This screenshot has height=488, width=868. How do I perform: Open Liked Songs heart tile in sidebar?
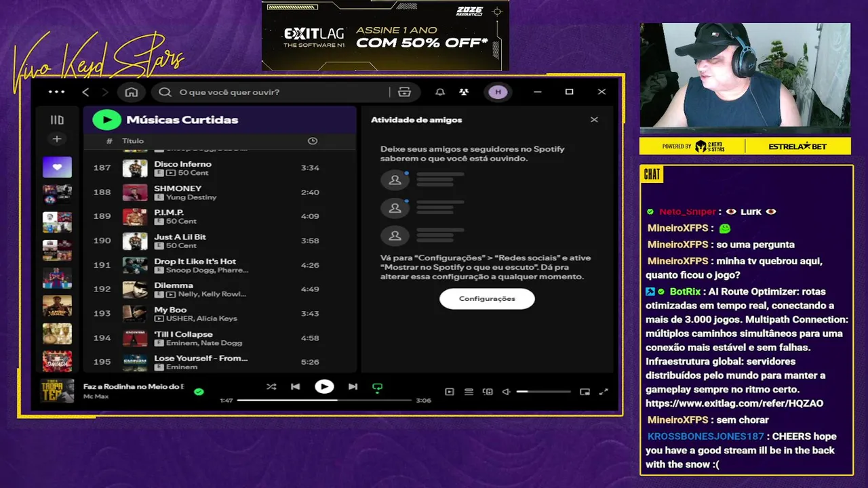tap(57, 167)
